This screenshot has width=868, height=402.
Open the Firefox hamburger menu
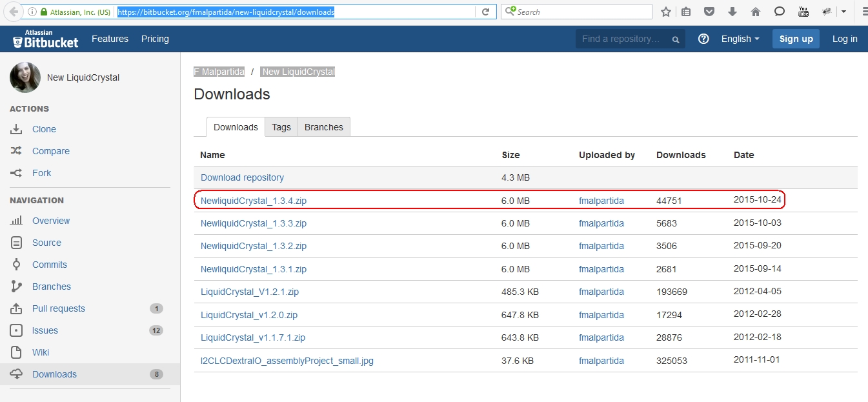point(864,12)
